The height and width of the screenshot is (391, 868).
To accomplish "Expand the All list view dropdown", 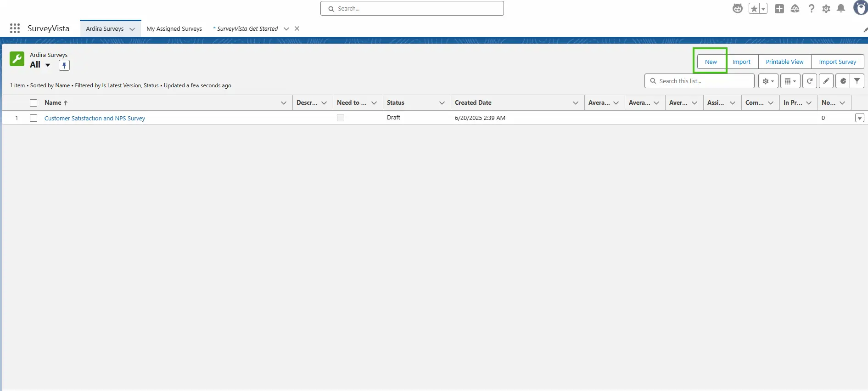I will (47, 65).
